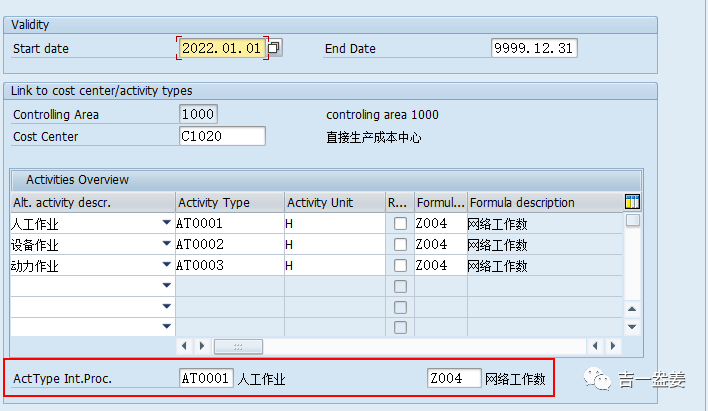Click ActType Int.Proc. field AT0001
Image resolution: width=708 pixels, height=411 pixels.
click(x=206, y=378)
